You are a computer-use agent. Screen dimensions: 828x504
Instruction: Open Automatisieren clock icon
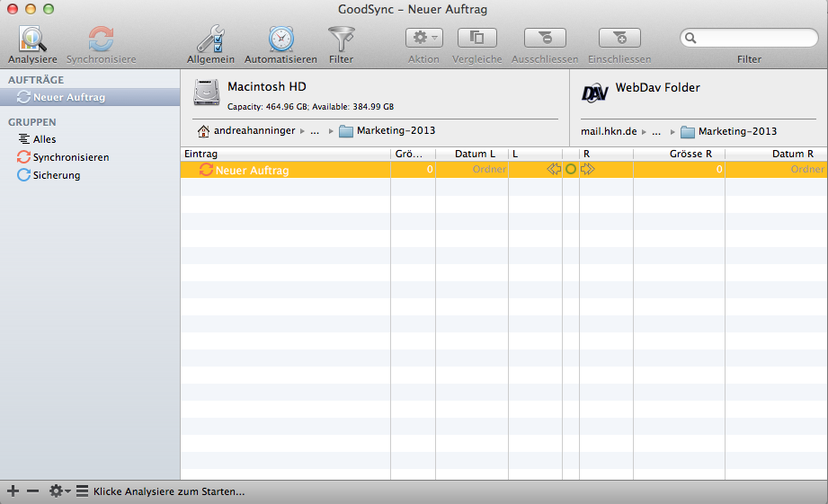(280, 40)
